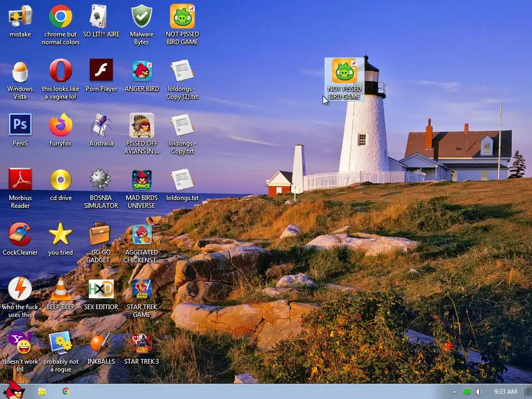Select 'AGGITATED CHICKENS I...' Rio icon
Image resolution: width=532 pixels, height=399 pixels.
[141, 234]
